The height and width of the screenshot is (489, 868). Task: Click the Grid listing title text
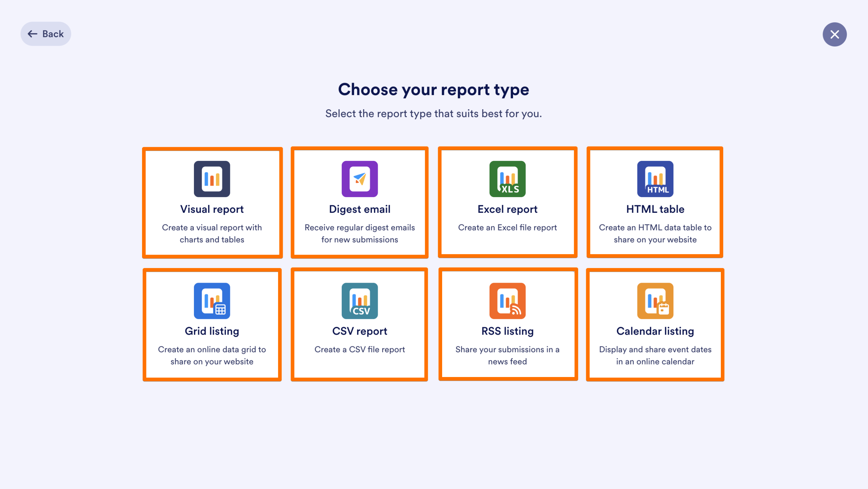point(212,331)
